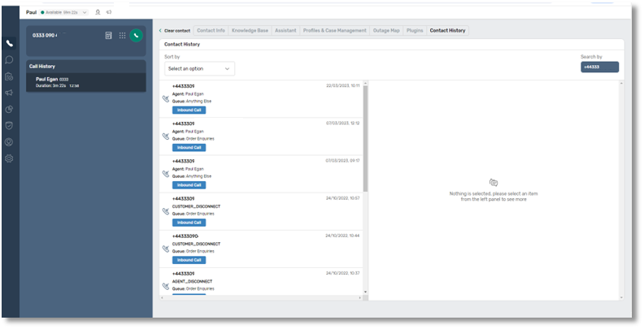The width and height of the screenshot is (644, 329).
Task: Click the Search by input field
Action: click(599, 67)
